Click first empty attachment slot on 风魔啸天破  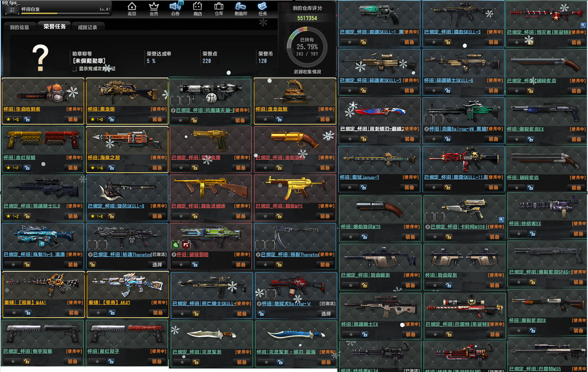[175, 101]
